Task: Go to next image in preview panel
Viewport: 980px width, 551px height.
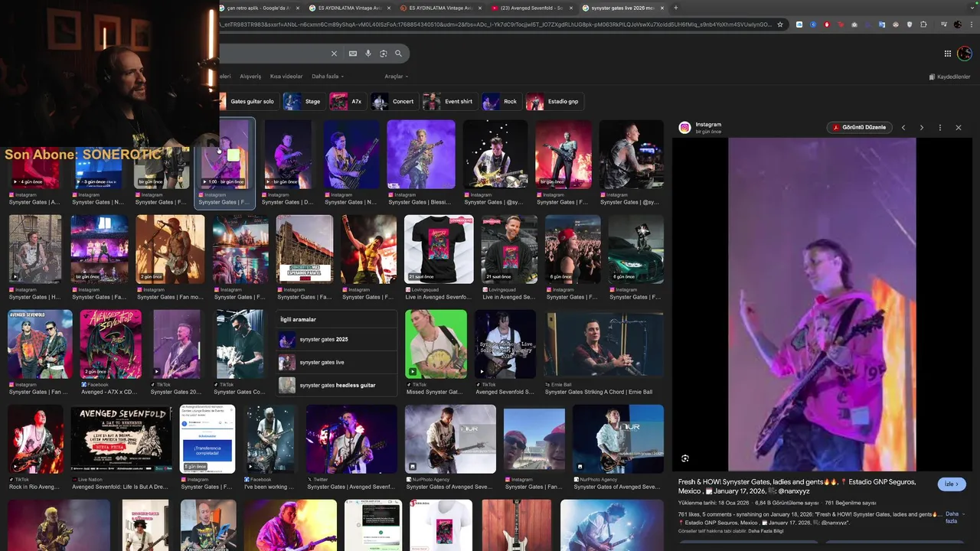Action: (922, 128)
